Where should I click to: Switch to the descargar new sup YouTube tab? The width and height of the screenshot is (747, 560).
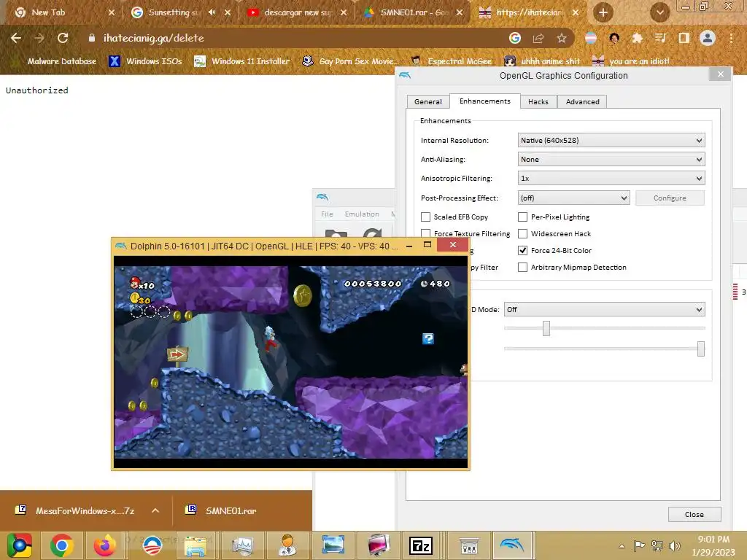point(298,12)
